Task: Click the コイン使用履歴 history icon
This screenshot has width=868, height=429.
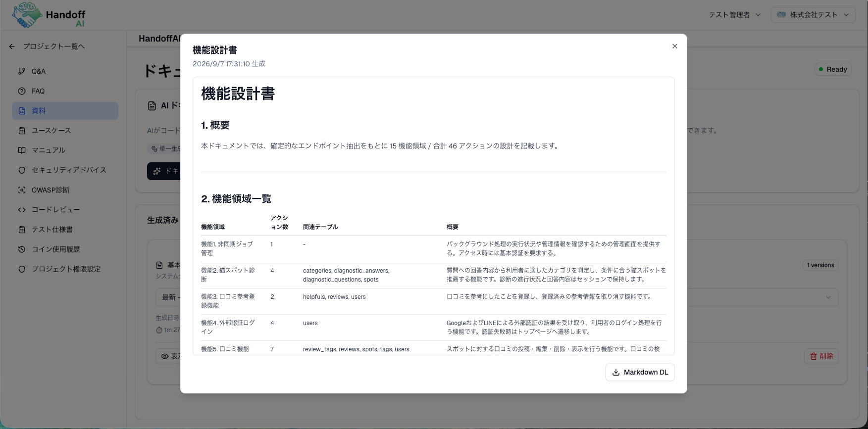Action: pos(22,249)
